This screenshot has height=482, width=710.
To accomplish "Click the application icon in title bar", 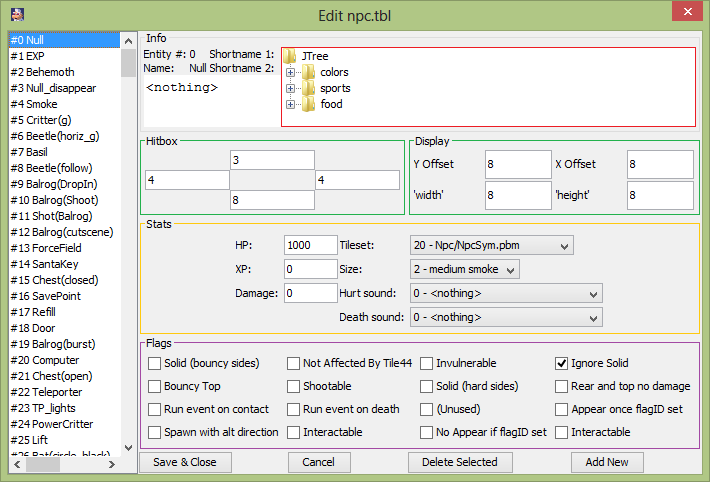I will (x=15, y=12).
